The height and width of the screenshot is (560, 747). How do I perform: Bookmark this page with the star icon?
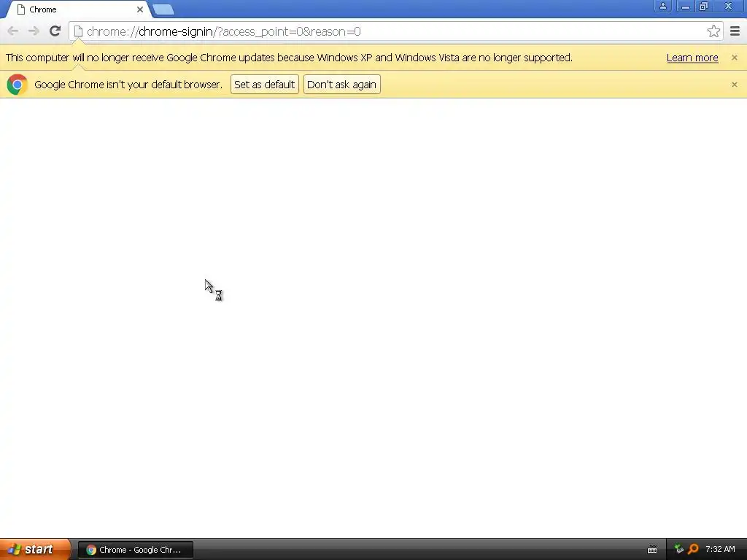(x=713, y=31)
